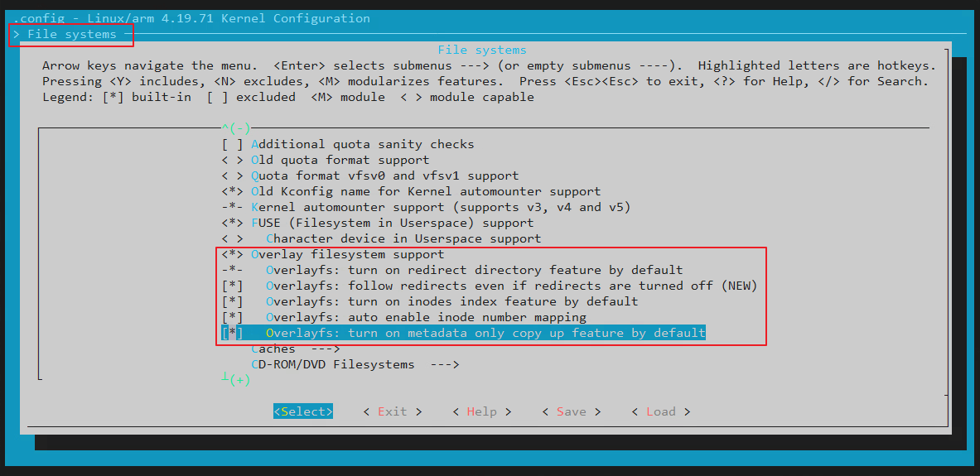Open the Caches submenu
Viewport: 980px width, 476px height.
pos(295,349)
